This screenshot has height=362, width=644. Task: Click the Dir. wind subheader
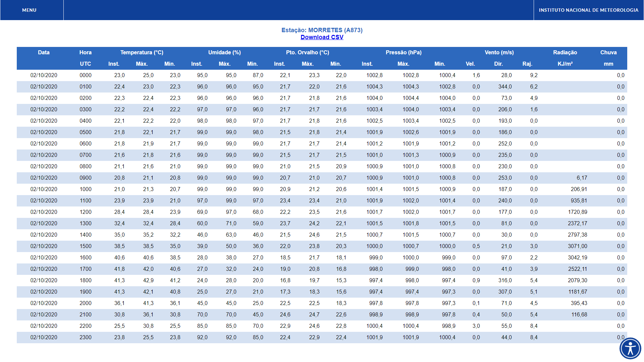(498, 64)
